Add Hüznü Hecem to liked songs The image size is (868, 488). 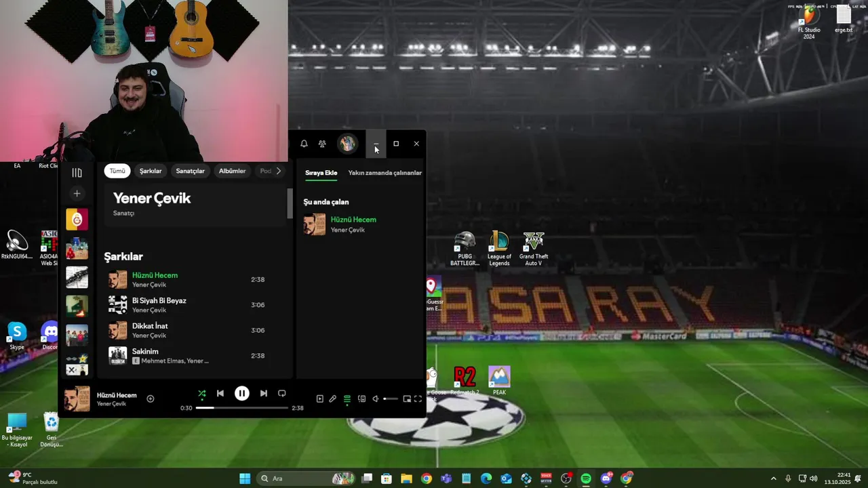pos(151,399)
